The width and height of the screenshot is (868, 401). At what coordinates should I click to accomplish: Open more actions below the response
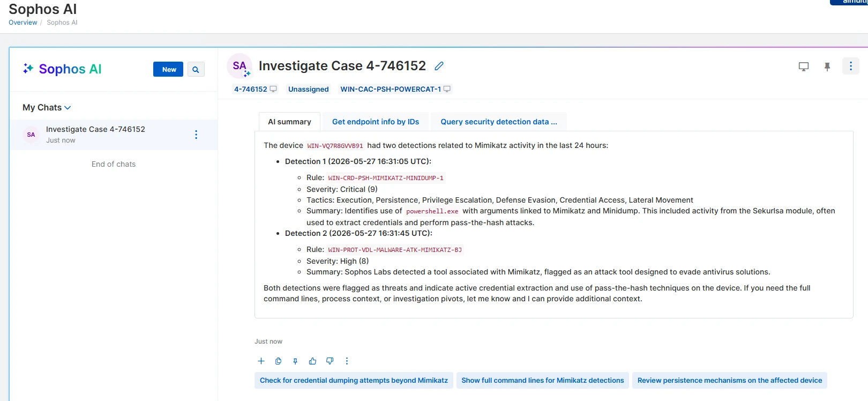347,361
